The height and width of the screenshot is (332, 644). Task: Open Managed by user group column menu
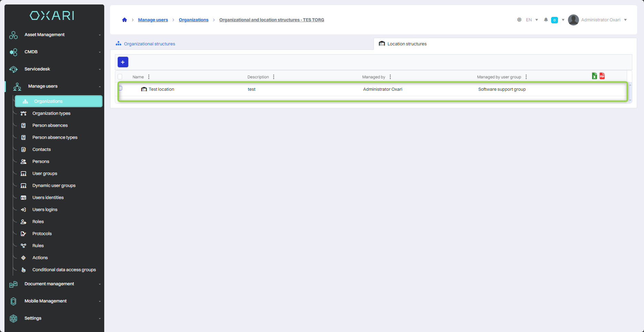coord(526,77)
